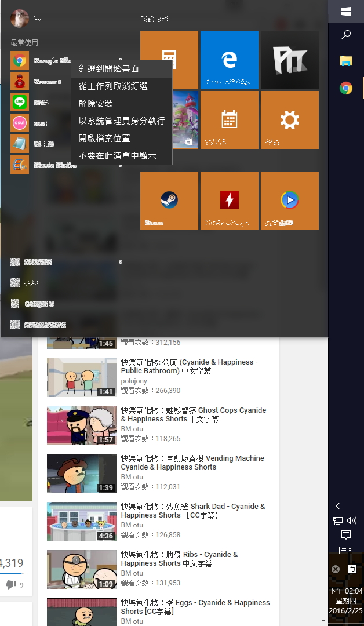This screenshot has height=626, width=364.
Task: Open video 鯊魚爸 Shark Dad title link
Action: 193,511
